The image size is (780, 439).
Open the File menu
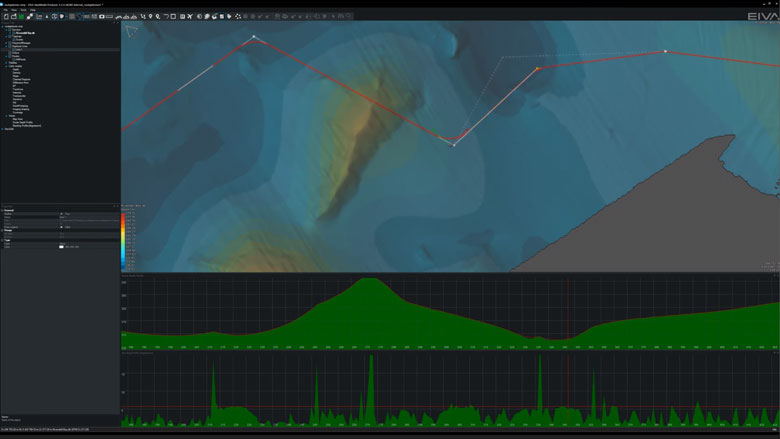[x=4, y=10]
